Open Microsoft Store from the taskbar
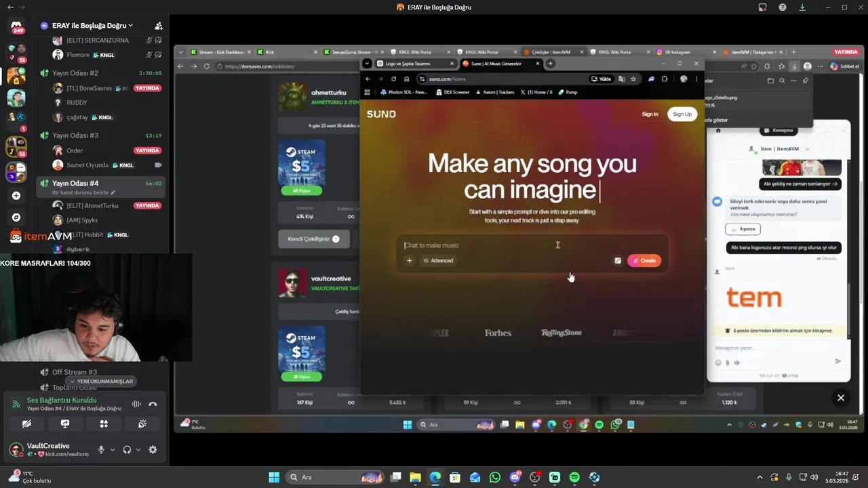Screen dimensions: 868x488 click(x=455, y=477)
